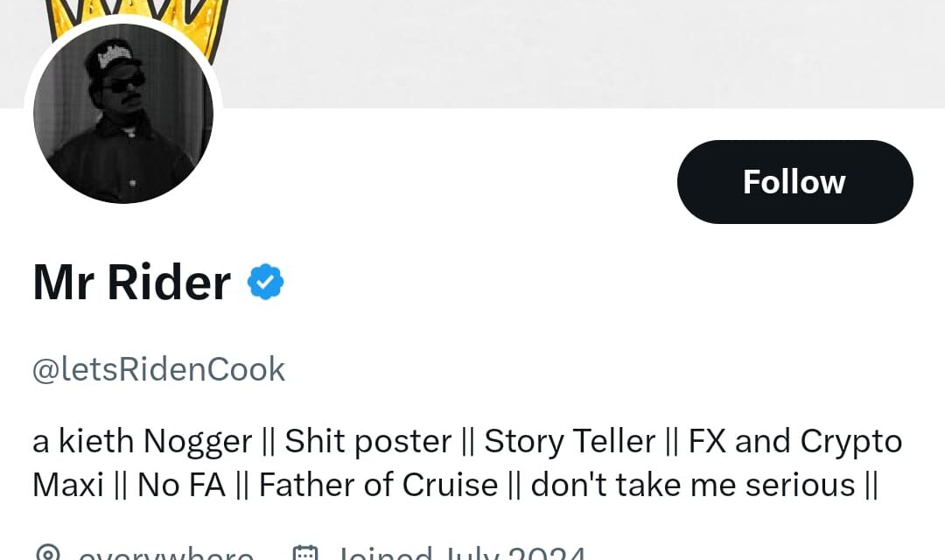Click the calendar icon beside the join date
The height and width of the screenshot is (560, 945).
click(x=304, y=554)
